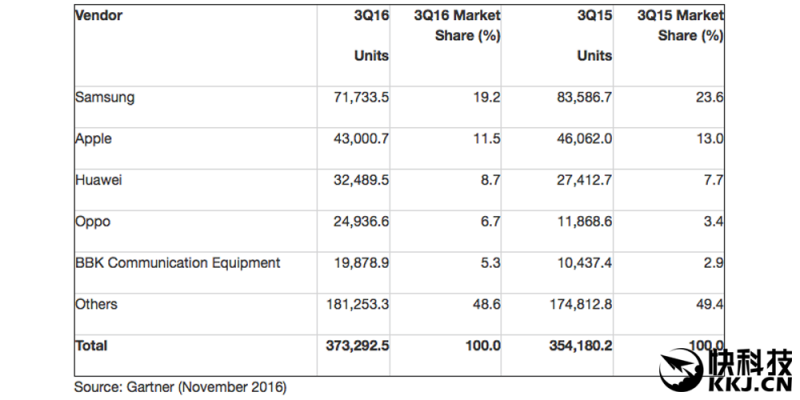Click Huawei's 3Q16 market share 8.7
Viewport: 800px width, 400px height.
pos(490,181)
